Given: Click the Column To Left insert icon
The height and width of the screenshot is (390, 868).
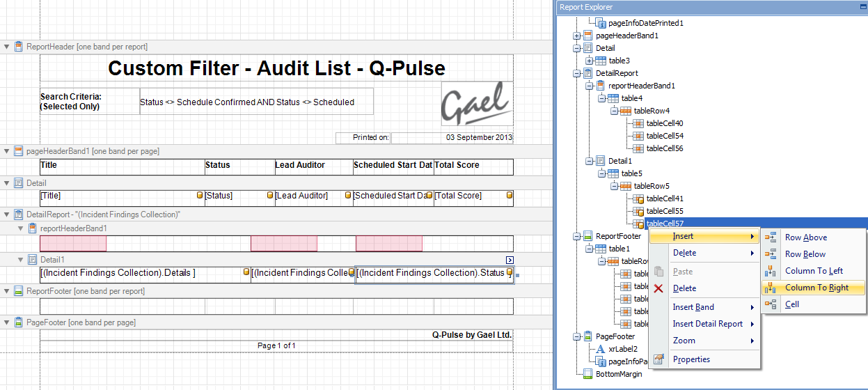Looking at the screenshot, I should 771,271.
